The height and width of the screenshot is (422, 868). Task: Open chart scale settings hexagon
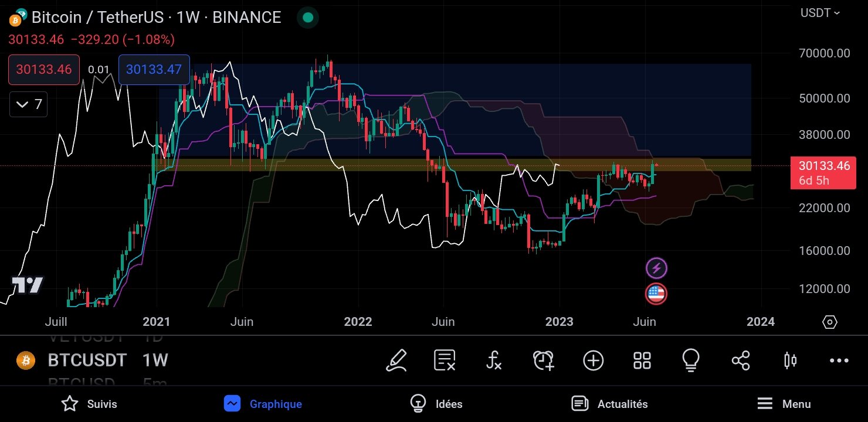(x=830, y=322)
